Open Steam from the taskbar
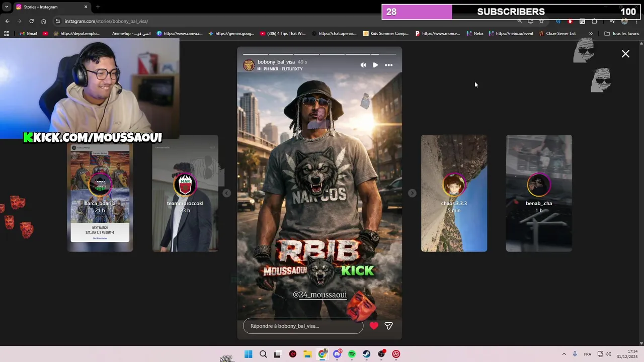This screenshot has width=644, height=362. point(366,354)
